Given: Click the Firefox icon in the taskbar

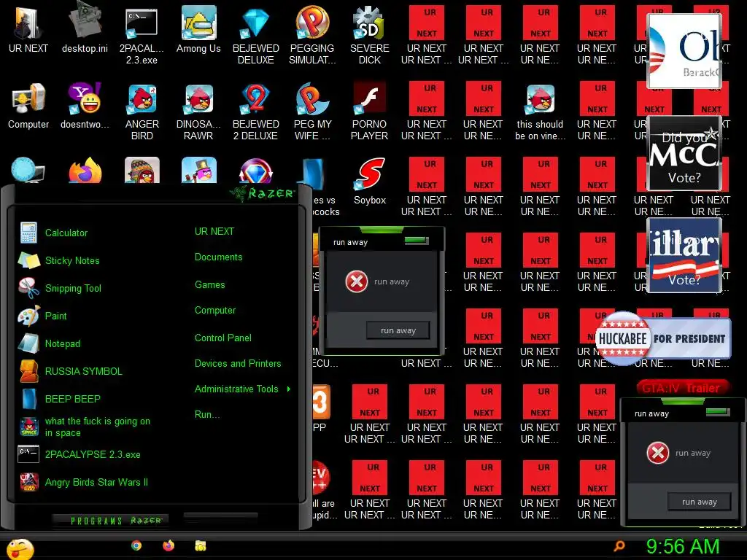Looking at the screenshot, I should pos(169,545).
